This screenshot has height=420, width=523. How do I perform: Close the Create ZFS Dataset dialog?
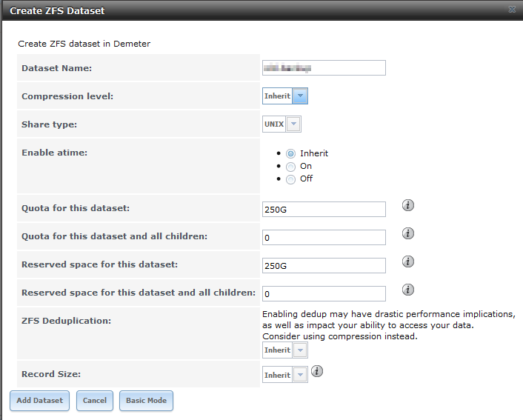512,10
